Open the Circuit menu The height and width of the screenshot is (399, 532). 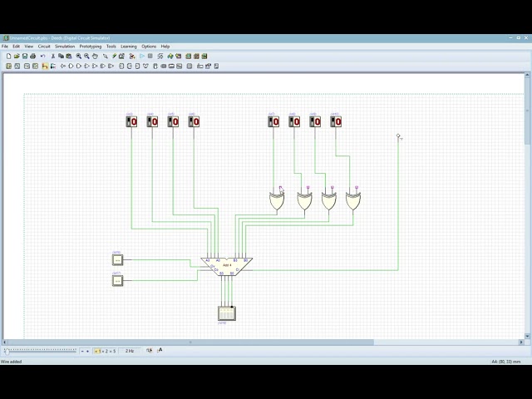44,47
